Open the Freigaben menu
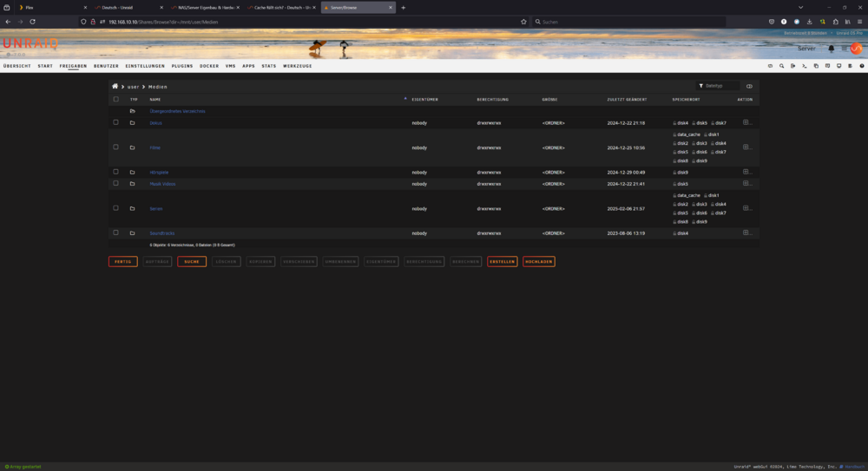 (x=73, y=66)
